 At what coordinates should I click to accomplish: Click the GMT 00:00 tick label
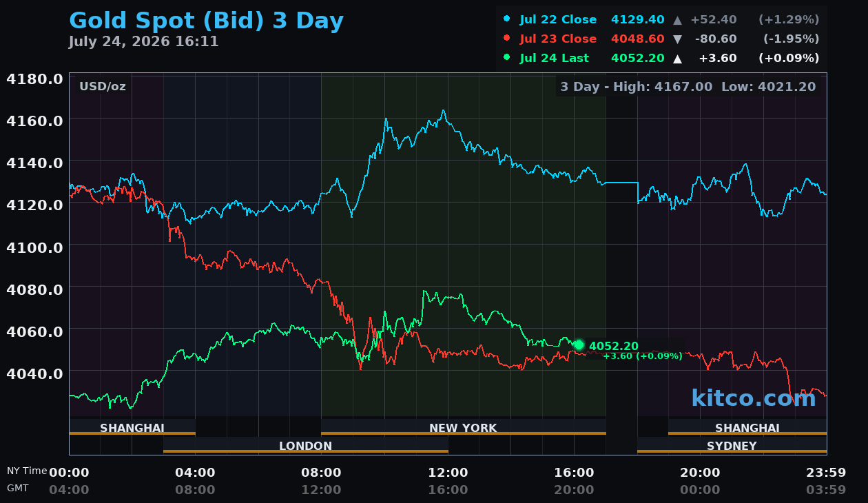pos(700,490)
